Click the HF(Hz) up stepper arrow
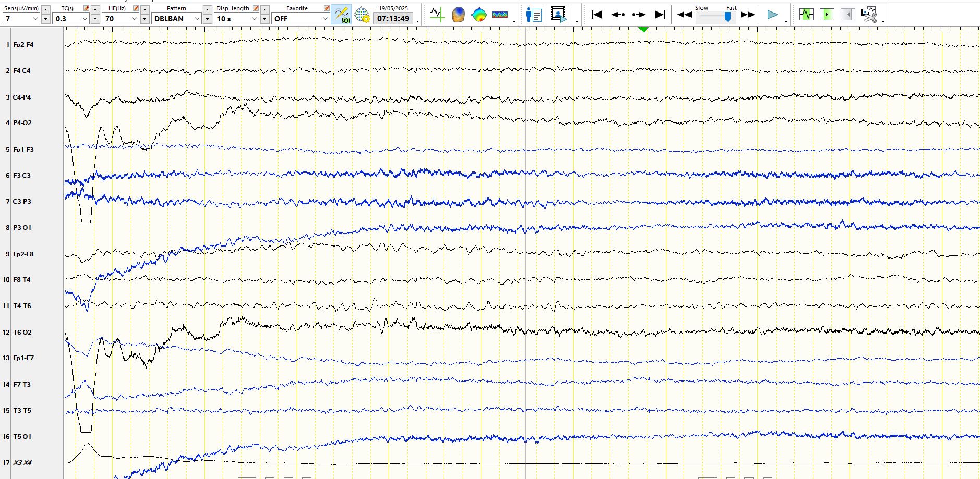Screen dimensions: 980x479 click(145, 9)
